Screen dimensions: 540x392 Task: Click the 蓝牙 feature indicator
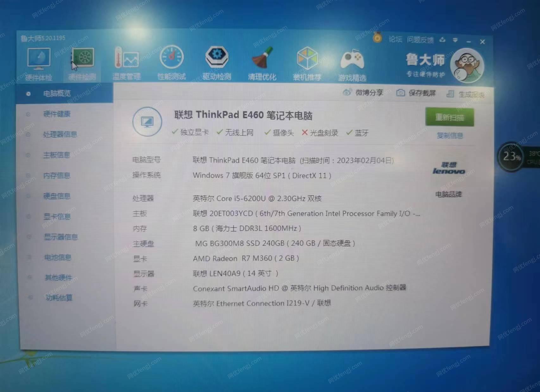pos(357,133)
